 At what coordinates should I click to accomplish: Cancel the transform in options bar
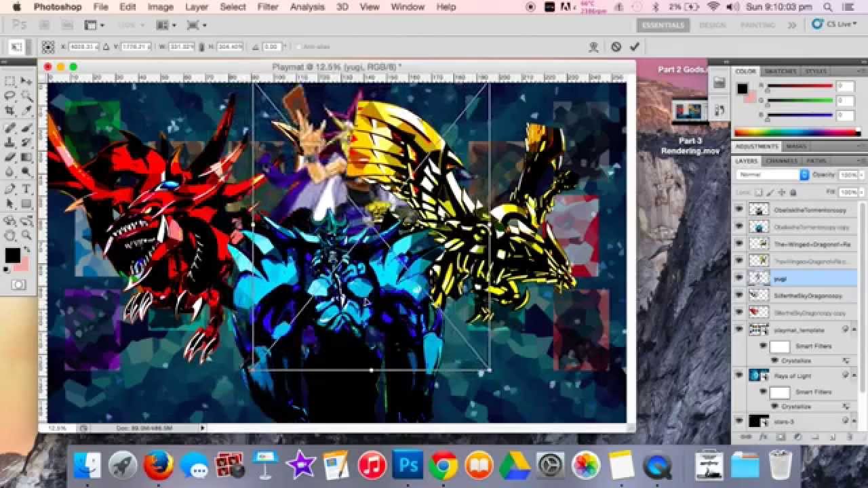coord(616,47)
